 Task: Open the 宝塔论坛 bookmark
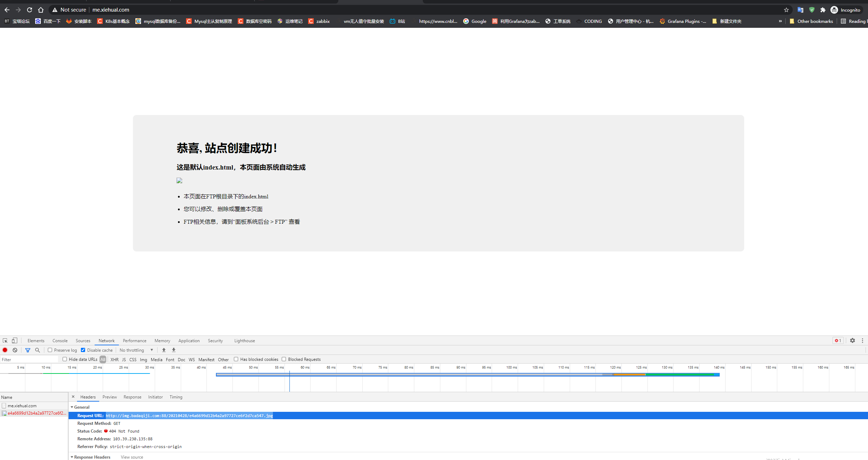coord(17,21)
